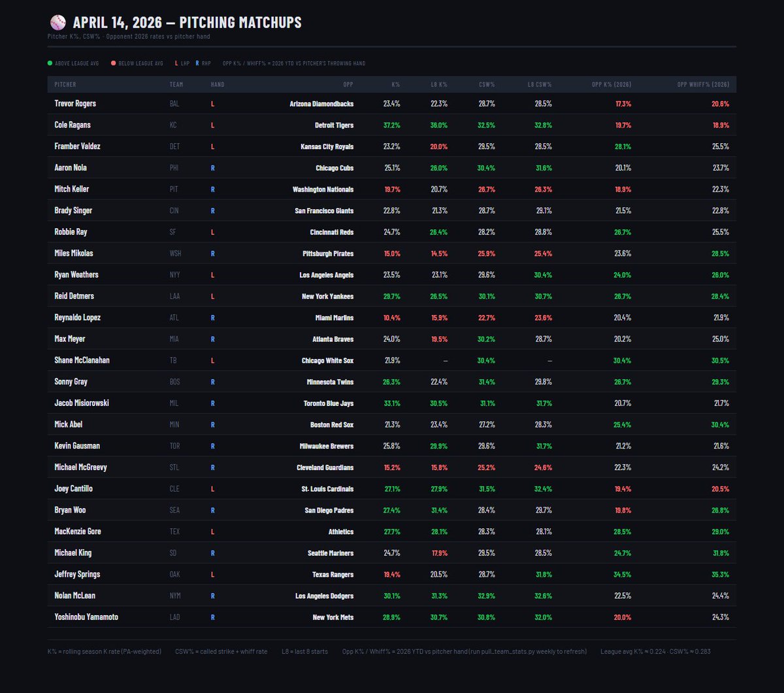Click pitcher name Cole Ragans

(73, 125)
